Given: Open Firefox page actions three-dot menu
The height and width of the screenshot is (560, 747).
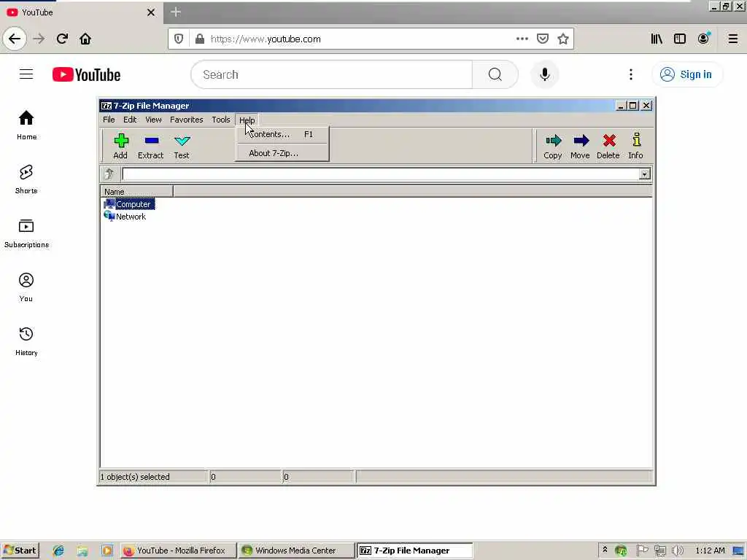Looking at the screenshot, I should [522, 39].
